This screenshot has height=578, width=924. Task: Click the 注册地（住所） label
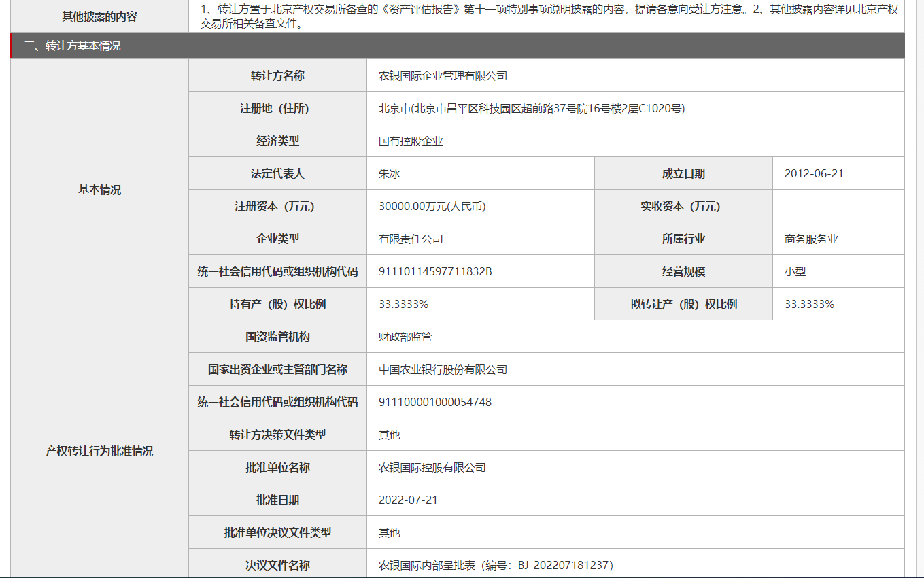277,109
